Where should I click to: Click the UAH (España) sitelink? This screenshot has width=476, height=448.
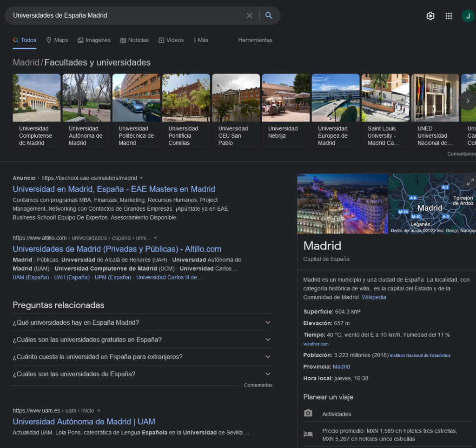pos(72,277)
